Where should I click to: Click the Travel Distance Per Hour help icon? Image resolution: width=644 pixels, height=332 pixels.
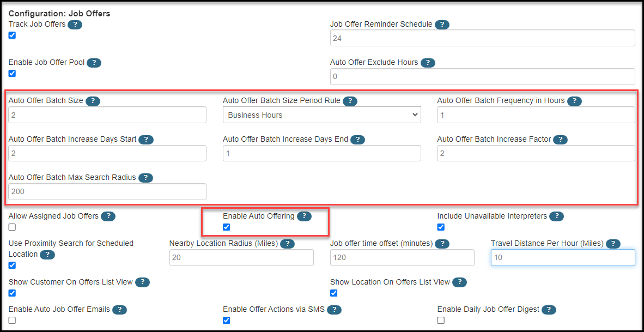[x=613, y=244]
